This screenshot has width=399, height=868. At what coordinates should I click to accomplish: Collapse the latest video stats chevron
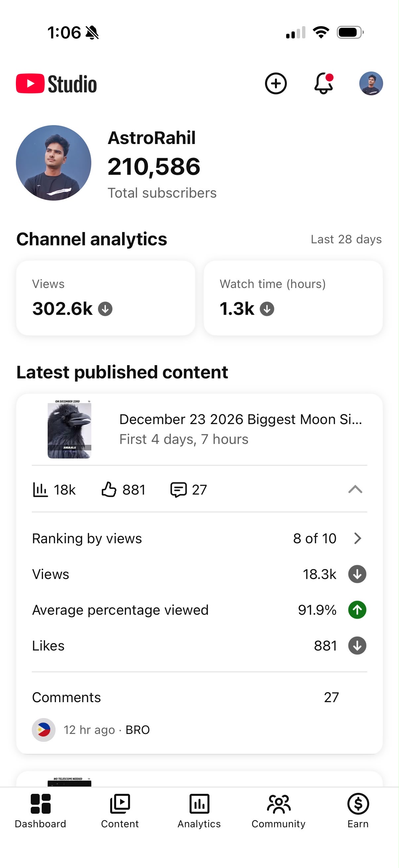(x=355, y=489)
